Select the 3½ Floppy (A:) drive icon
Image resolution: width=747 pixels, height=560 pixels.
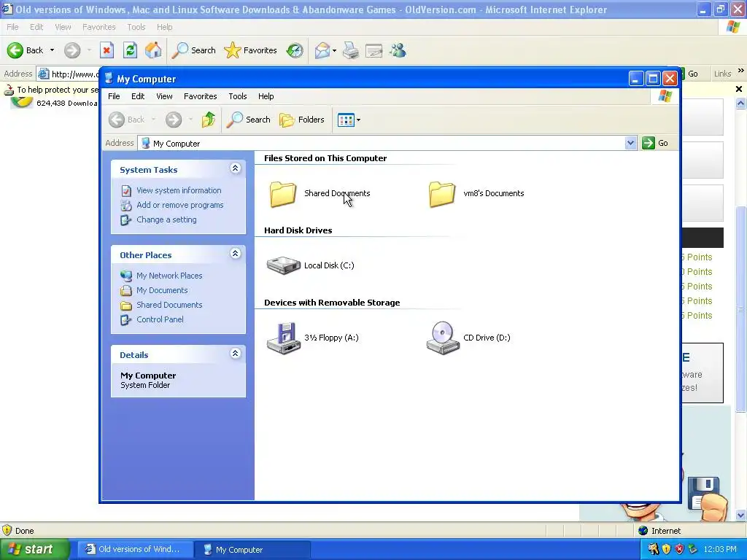point(284,338)
